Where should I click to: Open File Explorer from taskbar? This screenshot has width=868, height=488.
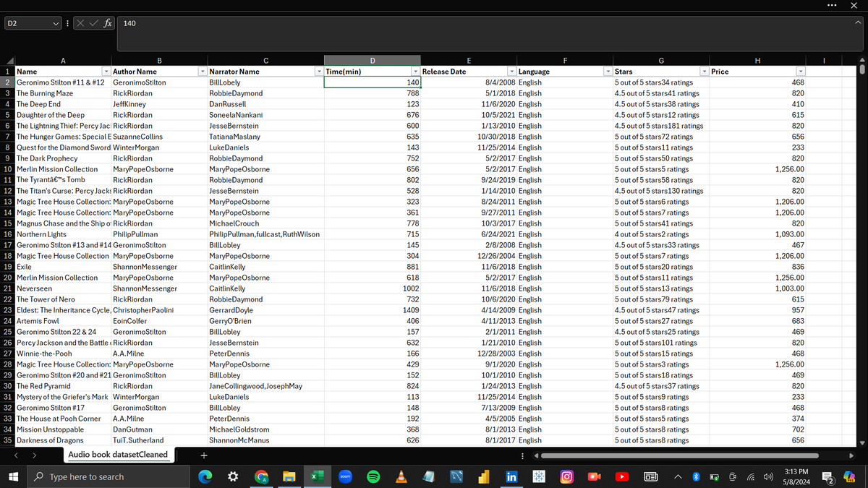pos(289,477)
